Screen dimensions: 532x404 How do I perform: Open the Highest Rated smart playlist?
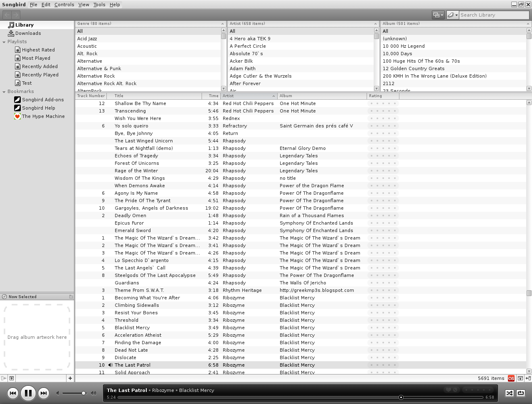coord(38,50)
